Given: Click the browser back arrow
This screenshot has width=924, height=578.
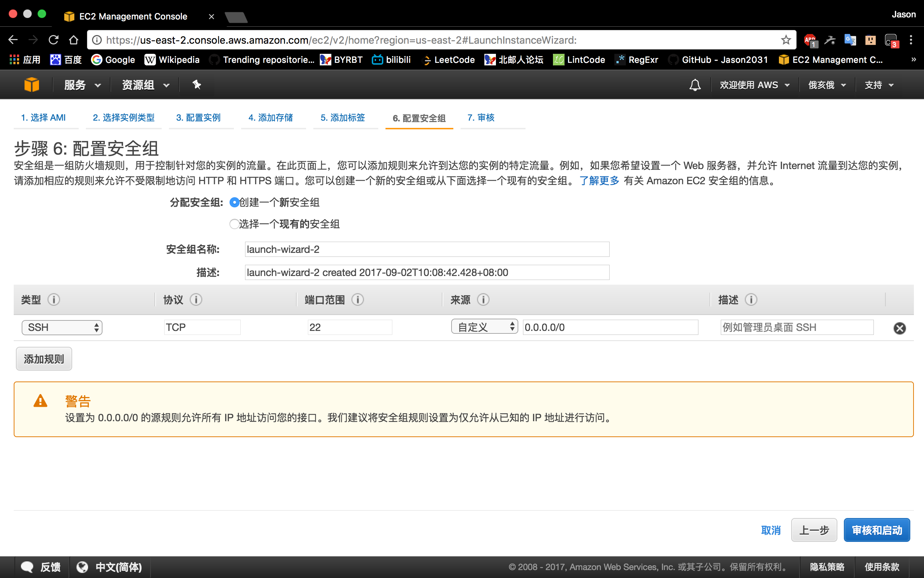Looking at the screenshot, I should pyautogui.click(x=13, y=40).
